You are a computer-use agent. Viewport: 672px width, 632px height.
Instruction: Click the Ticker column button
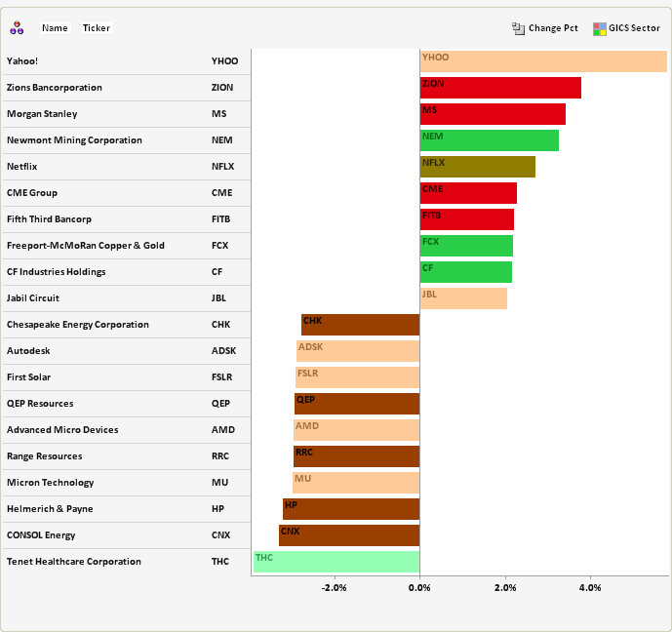pyautogui.click(x=97, y=28)
